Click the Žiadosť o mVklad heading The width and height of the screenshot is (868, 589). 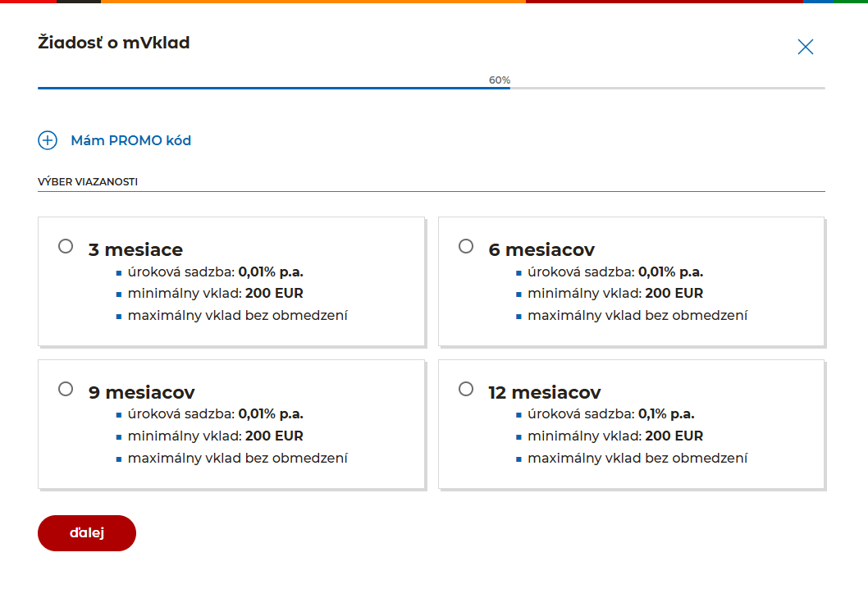[114, 43]
